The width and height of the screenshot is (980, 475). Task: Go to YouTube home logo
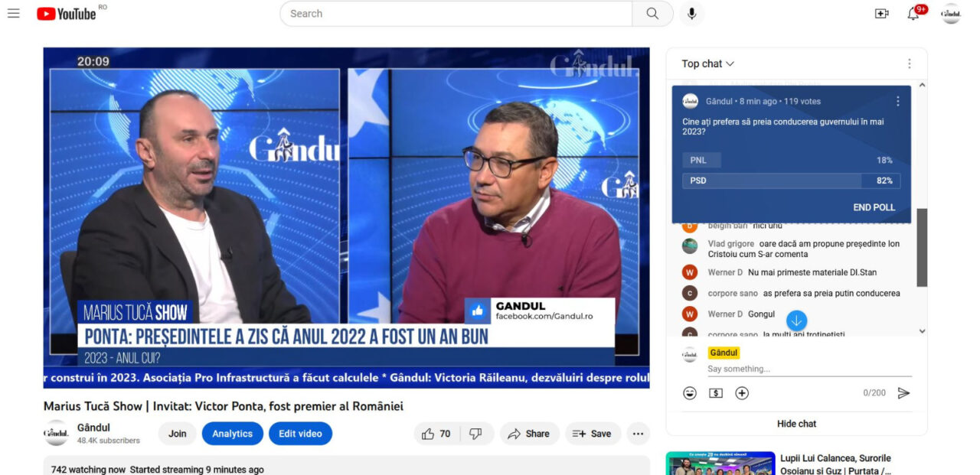(x=67, y=14)
